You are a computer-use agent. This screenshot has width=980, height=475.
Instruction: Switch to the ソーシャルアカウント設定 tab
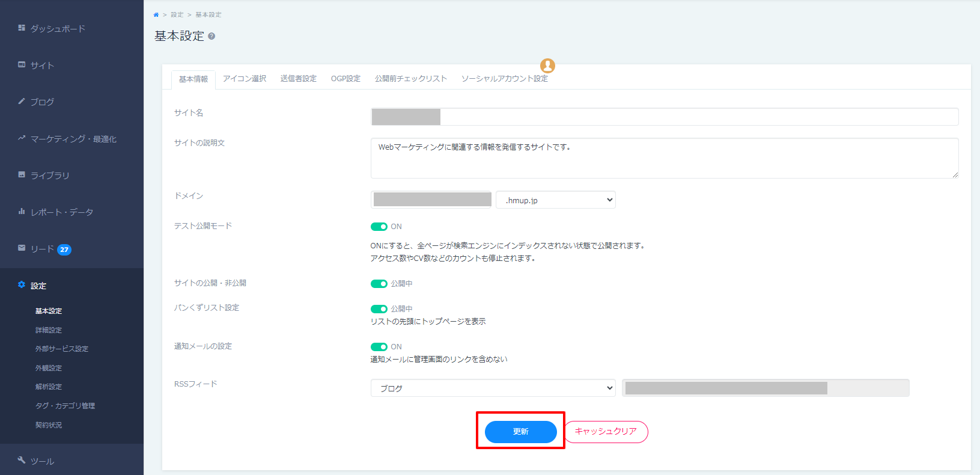[505, 79]
